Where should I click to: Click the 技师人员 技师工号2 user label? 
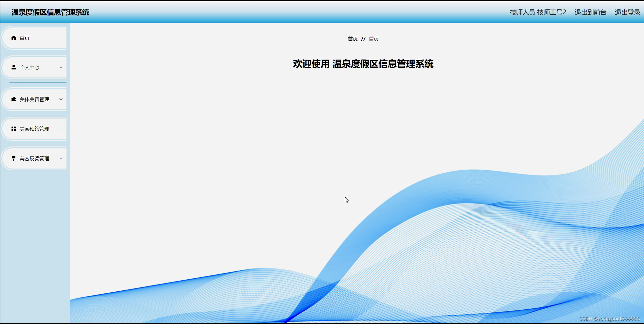click(x=538, y=12)
